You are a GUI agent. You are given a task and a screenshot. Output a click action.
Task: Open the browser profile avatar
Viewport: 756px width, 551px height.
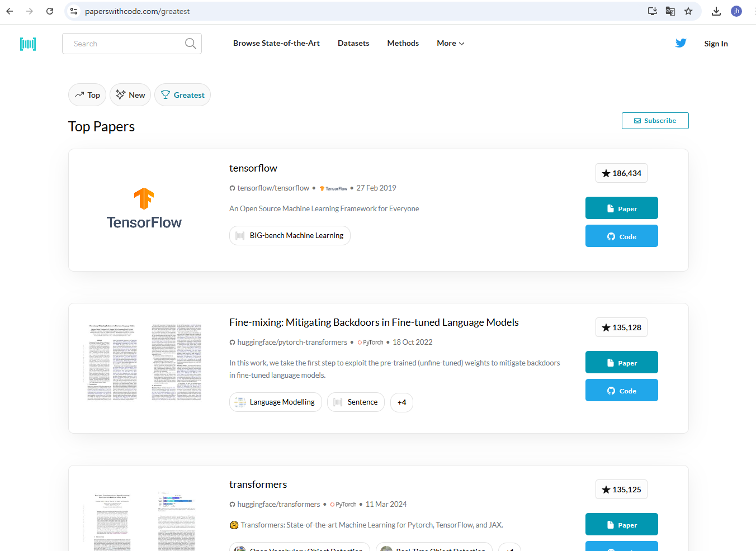(x=736, y=11)
